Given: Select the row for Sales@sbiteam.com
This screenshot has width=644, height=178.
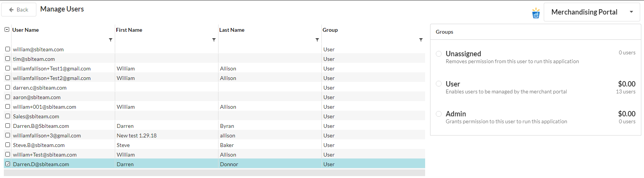Looking at the screenshot, I should coord(214,116).
